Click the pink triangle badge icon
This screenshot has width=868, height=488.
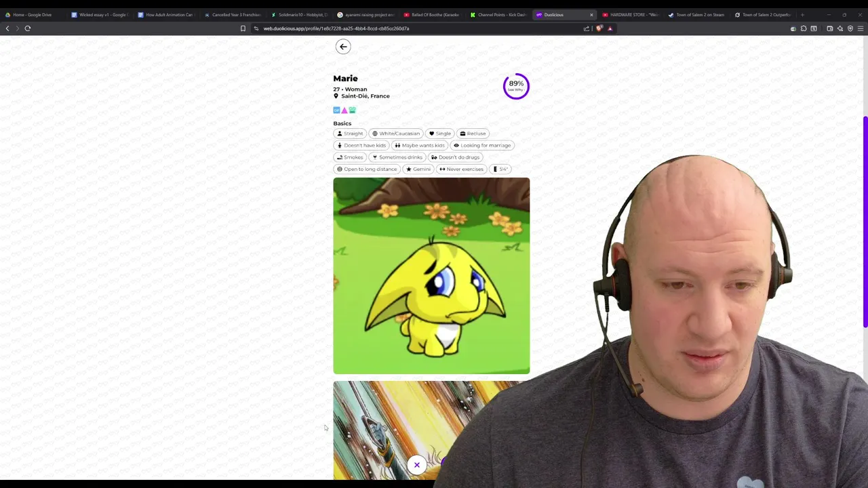(x=344, y=110)
